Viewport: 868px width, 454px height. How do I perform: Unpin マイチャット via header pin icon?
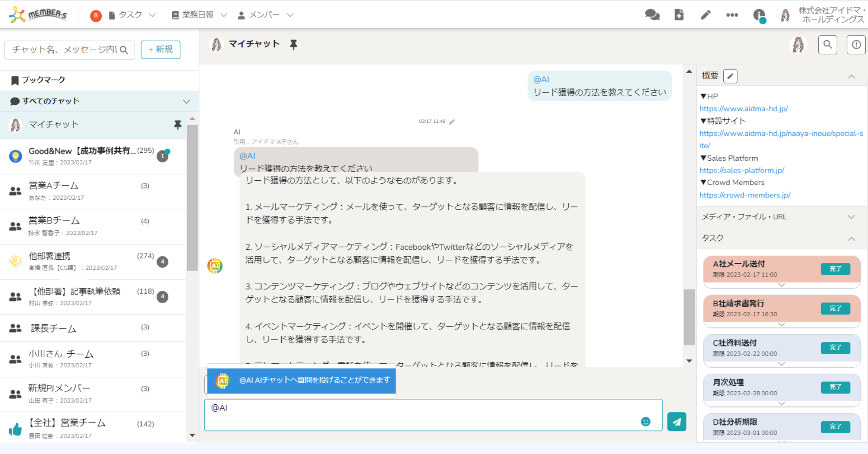(x=293, y=44)
